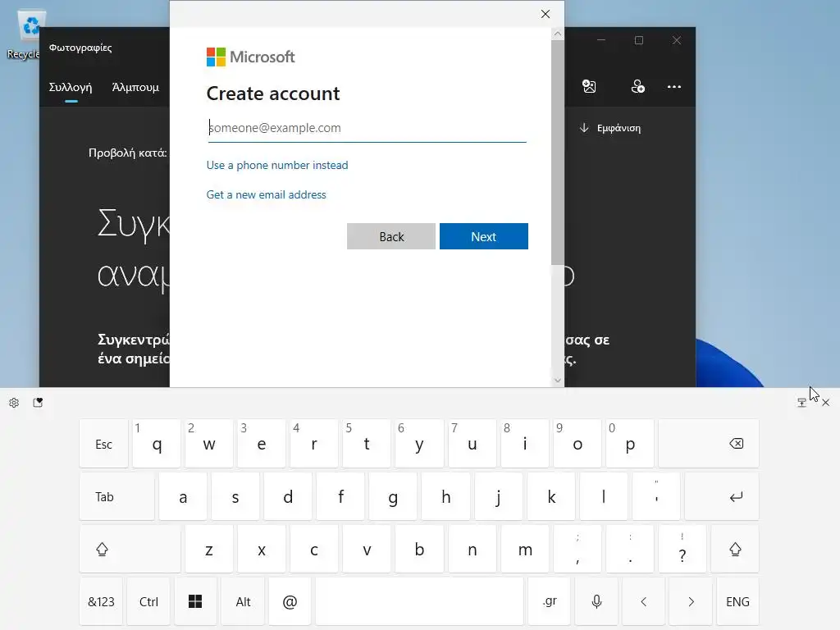This screenshot has height=630, width=840.
Task: Open 'Get a new email address' link
Action: click(x=267, y=194)
